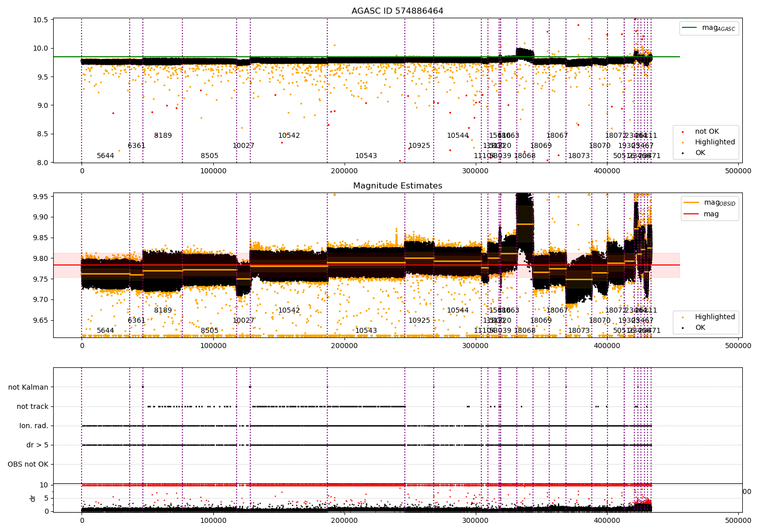Image resolution: width=760 pixels, height=532 pixels.
Task: Click the 9.5 y-axis tick label
Action: (42, 77)
